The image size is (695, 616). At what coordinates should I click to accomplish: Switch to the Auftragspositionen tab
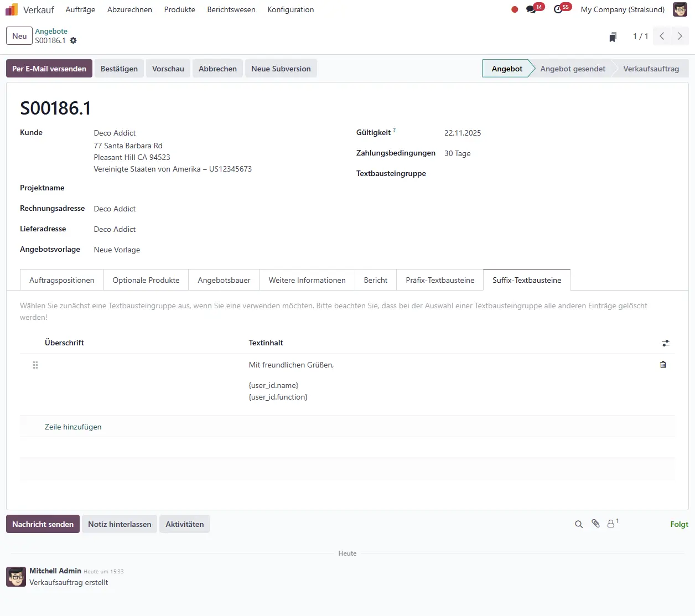coord(62,280)
